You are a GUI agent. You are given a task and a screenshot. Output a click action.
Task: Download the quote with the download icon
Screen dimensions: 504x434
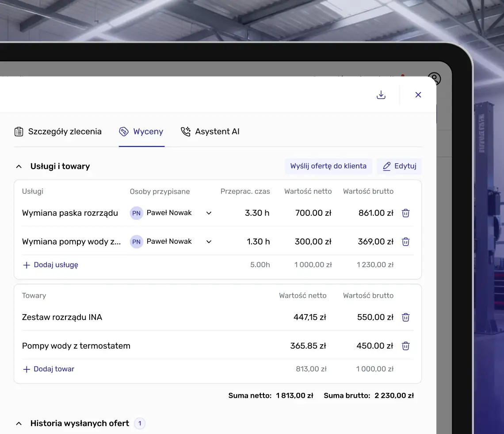point(381,95)
